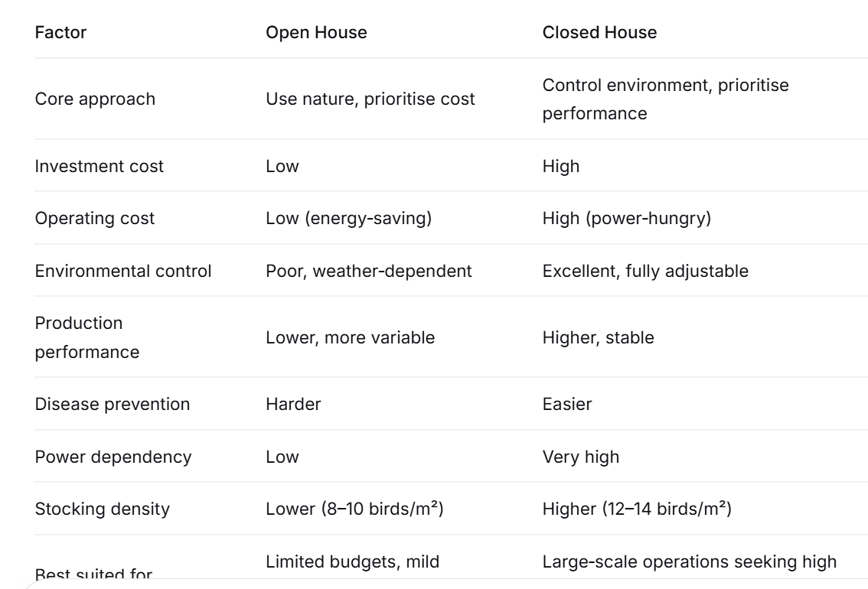Click 'Control environment, prioritise performance' cell
The width and height of the screenshot is (868, 589).
tap(665, 99)
